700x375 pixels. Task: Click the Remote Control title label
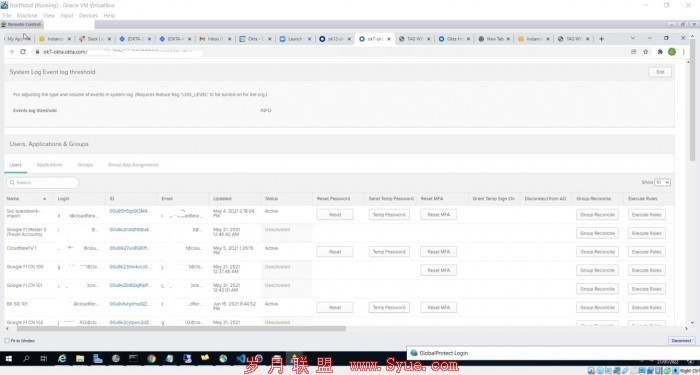click(x=24, y=25)
